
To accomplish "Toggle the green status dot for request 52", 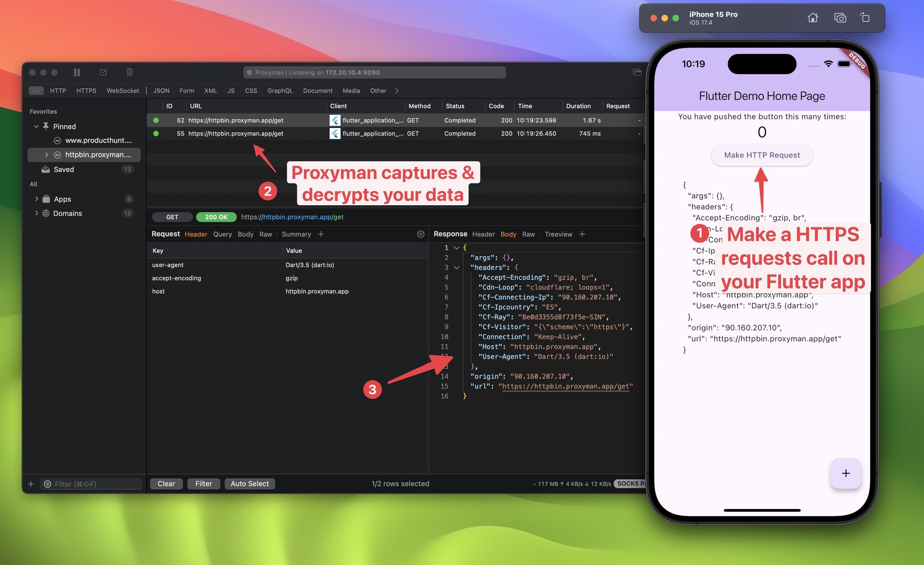I will [x=154, y=120].
